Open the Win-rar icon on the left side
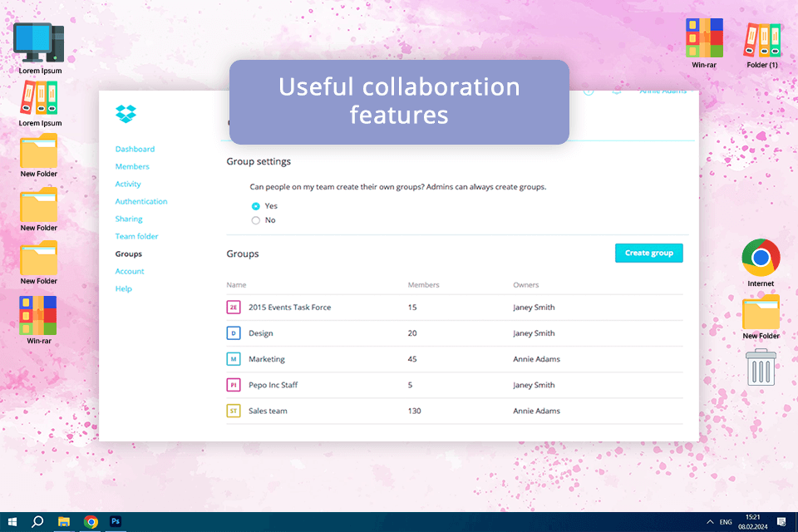798x532 pixels. [39, 315]
